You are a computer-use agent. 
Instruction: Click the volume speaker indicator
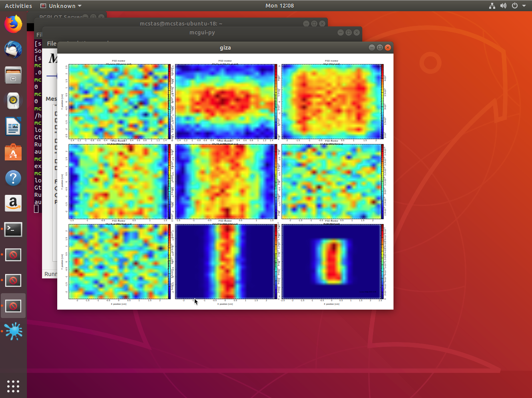click(x=503, y=6)
